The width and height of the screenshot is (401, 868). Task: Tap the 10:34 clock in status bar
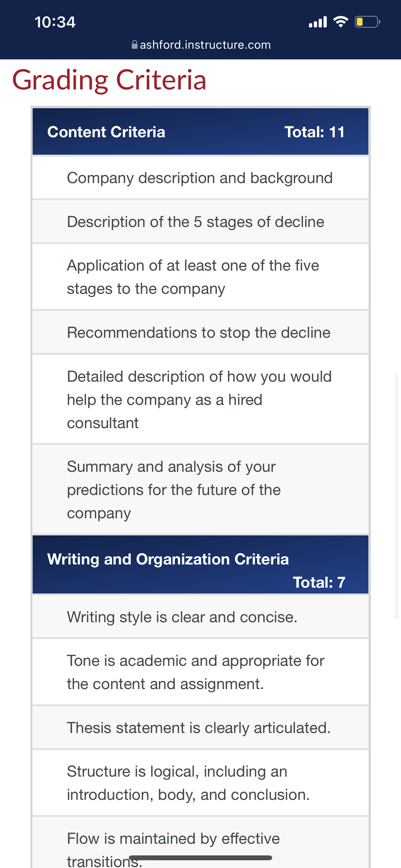point(55,22)
